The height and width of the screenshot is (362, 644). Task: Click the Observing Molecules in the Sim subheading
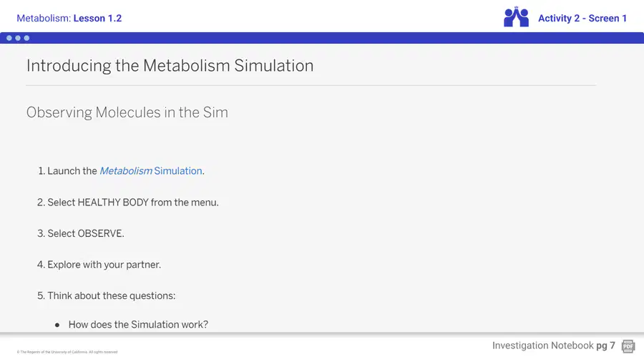(x=127, y=112)
